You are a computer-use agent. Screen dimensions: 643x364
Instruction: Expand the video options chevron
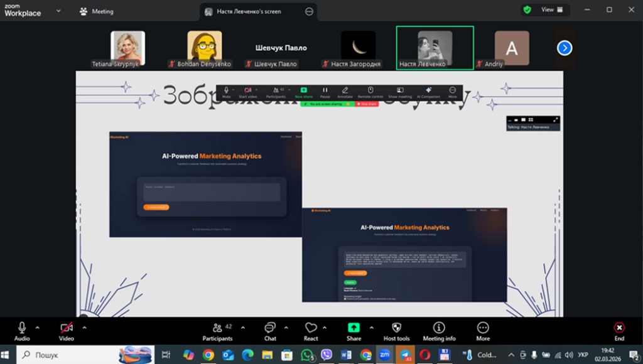tap(84, 327)
